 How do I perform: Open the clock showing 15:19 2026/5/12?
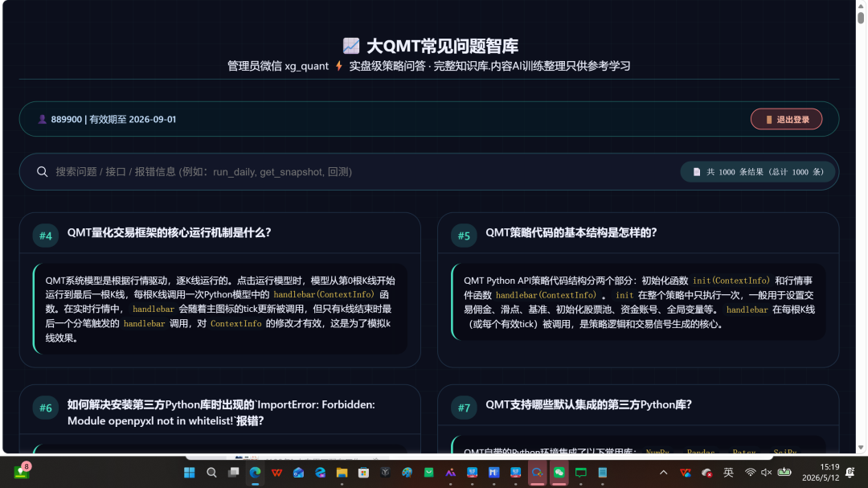tap(821, 473)
